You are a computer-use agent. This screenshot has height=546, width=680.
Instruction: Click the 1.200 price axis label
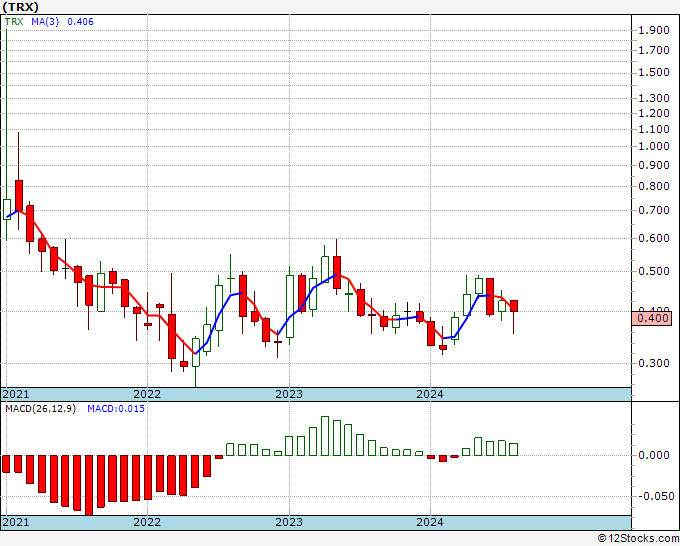click(x=654, y=113)
